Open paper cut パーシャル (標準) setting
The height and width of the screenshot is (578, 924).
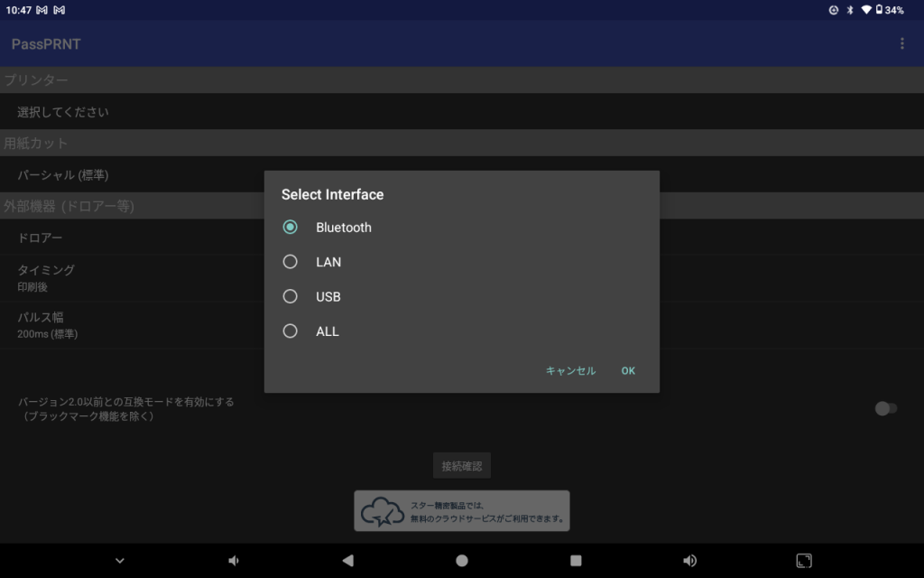63,174
